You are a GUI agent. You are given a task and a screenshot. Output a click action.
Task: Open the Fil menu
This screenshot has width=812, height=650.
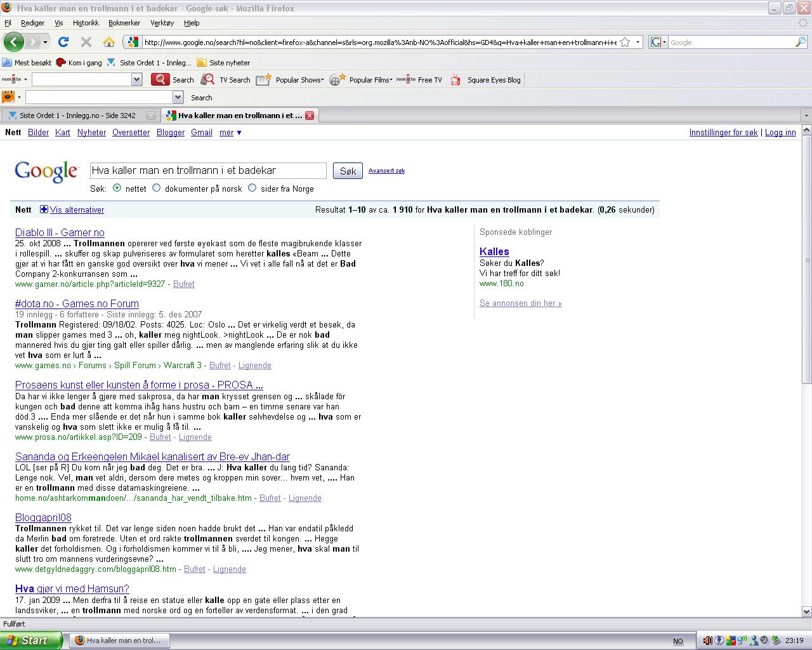coord(8,23)
